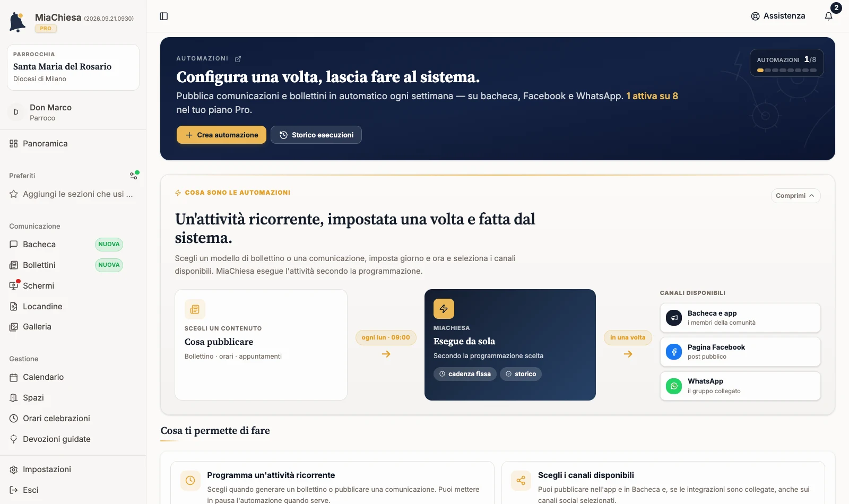Image resolution: width=849 pixels, height=504 pixels.
Task: Click the NUOVA badge next to Bollettini
Action: 109,265
